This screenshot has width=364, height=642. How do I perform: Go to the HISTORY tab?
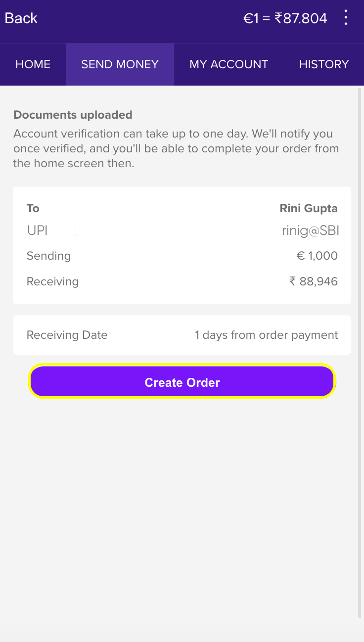324,64
